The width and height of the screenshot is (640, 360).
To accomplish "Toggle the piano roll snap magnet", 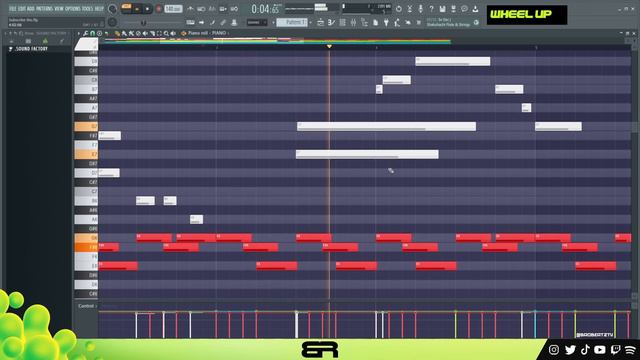I will (93, 33).
